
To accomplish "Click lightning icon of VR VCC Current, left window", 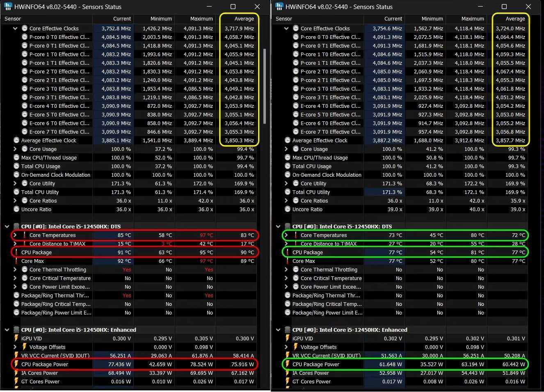I will [16, 356].
